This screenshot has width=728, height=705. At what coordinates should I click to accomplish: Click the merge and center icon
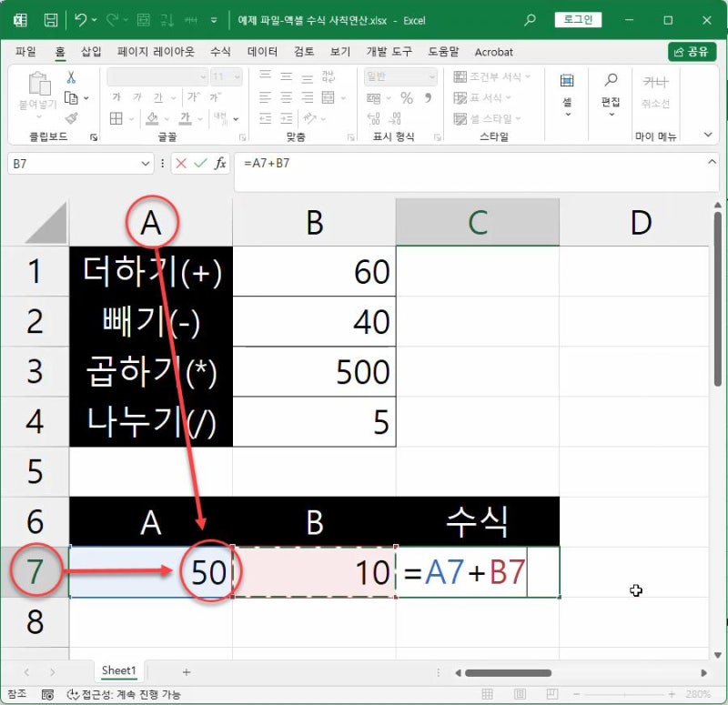tap(329, 97)
